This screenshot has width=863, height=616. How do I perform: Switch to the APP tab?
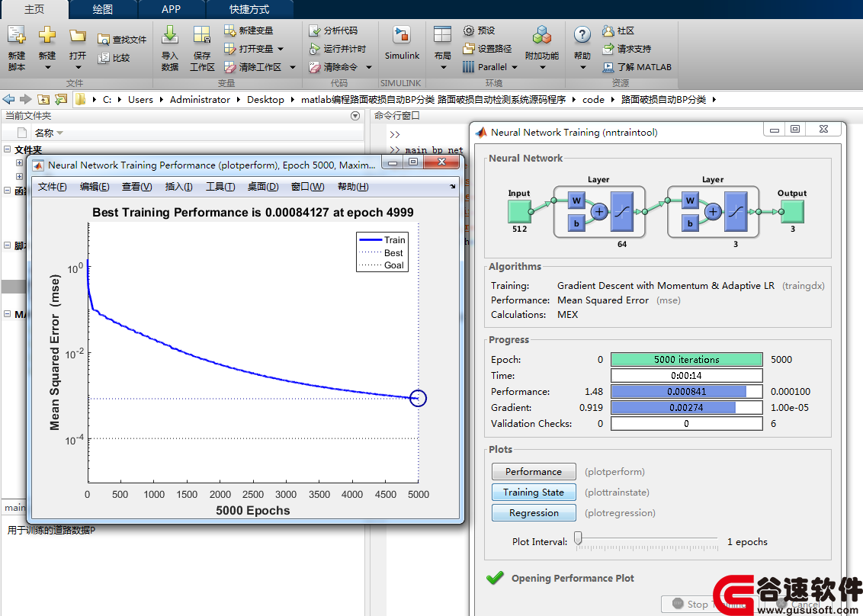(x=172, y=9)
